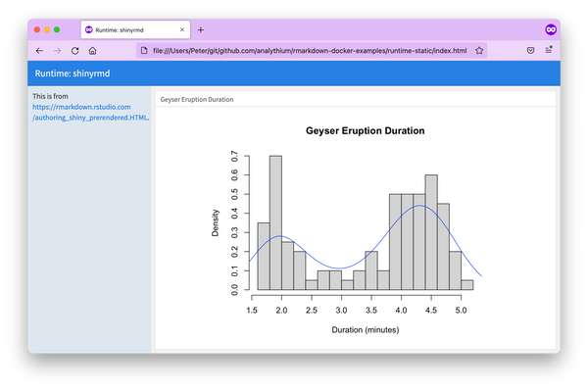The width and height of the screenshot is (588, 390).
Task: Click the Density axis label
Action: pyautogui.click(x=215, y=222)
